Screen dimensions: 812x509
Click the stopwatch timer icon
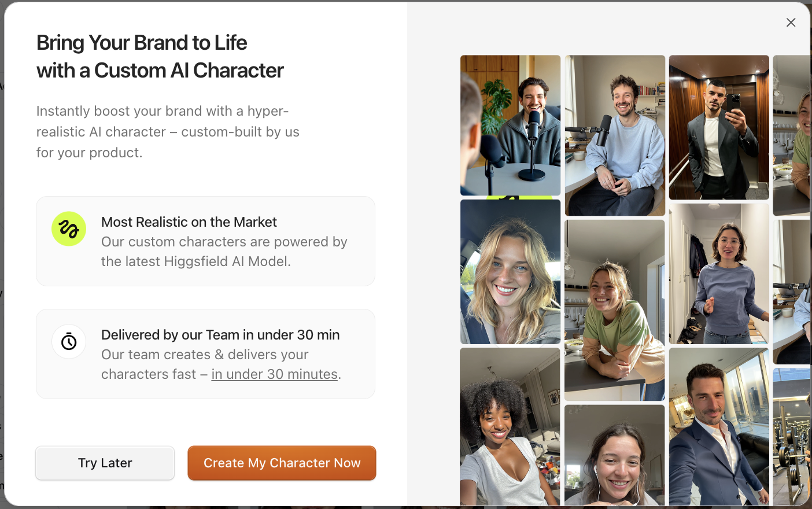[x=69, y=341]
